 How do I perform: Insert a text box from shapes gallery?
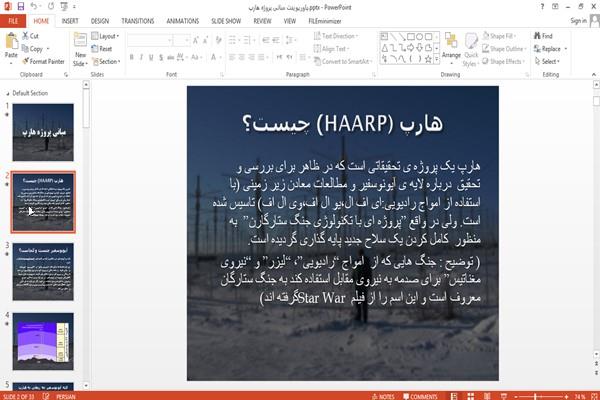coord(384,37)
